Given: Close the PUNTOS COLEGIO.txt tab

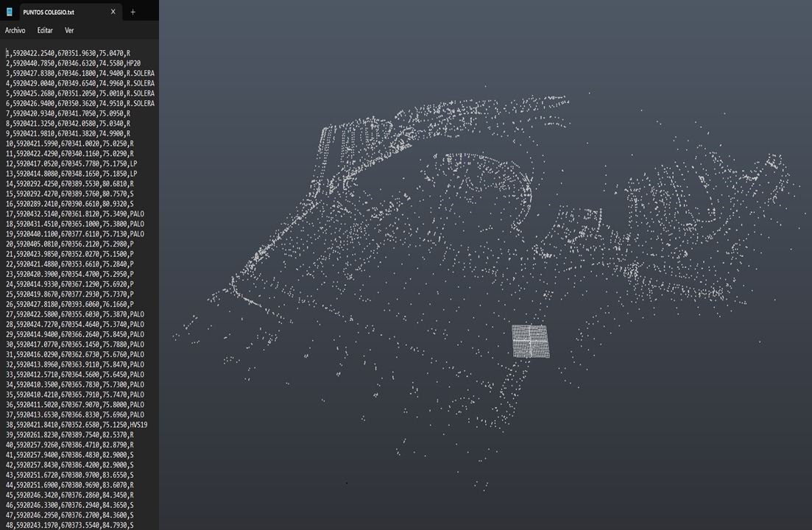Looking at the screenshot, I should coord(113,12).
